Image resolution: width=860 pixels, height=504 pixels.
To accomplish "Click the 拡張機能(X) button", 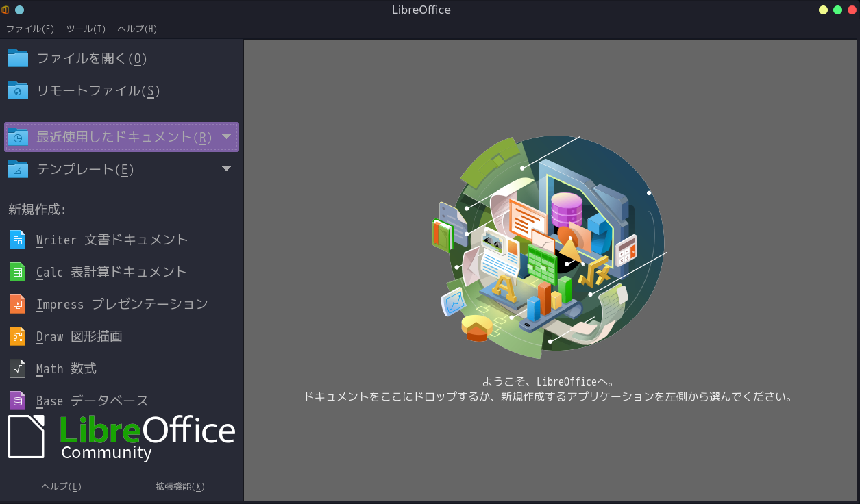I will tap(180, 486).
